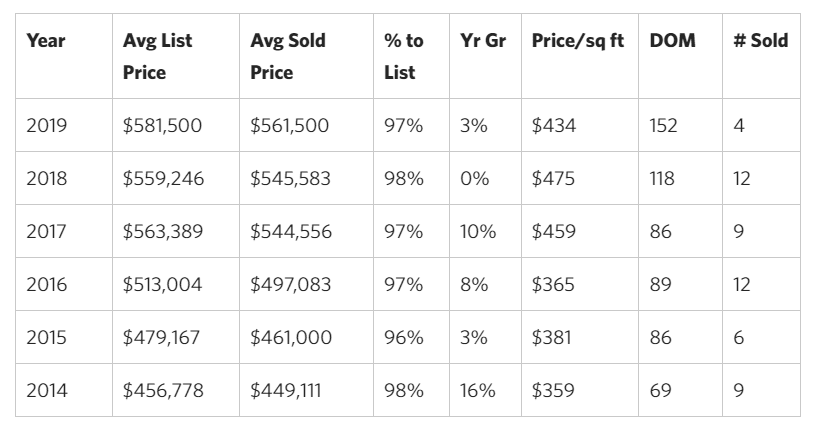Click the 2014 year cell
This screenshot has height=430, width=815.
coord(45,391)
